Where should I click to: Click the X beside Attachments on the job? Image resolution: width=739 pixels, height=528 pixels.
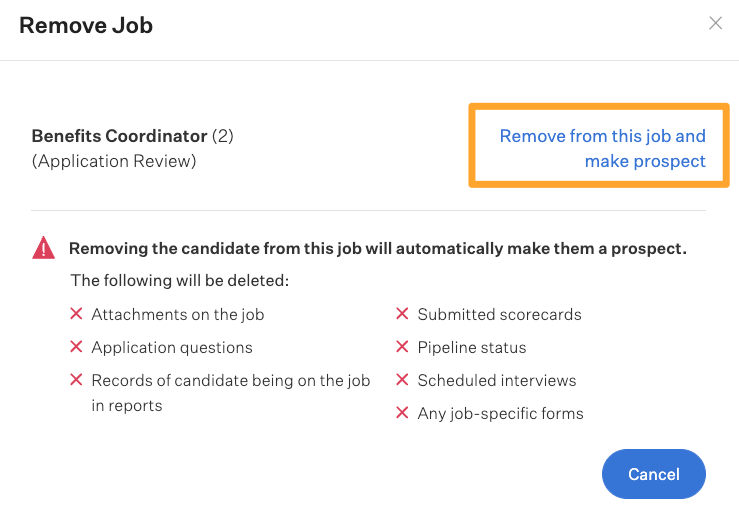click(76, 314)
